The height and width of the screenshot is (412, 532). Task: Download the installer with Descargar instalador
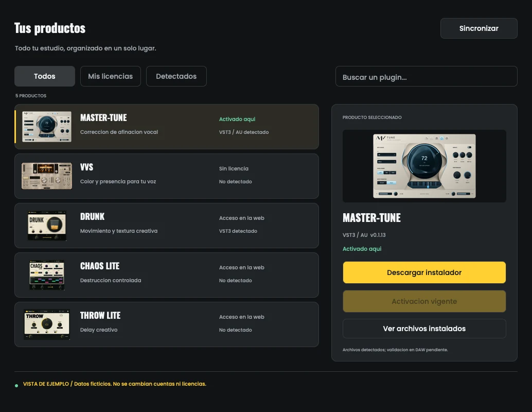(424, 272)
